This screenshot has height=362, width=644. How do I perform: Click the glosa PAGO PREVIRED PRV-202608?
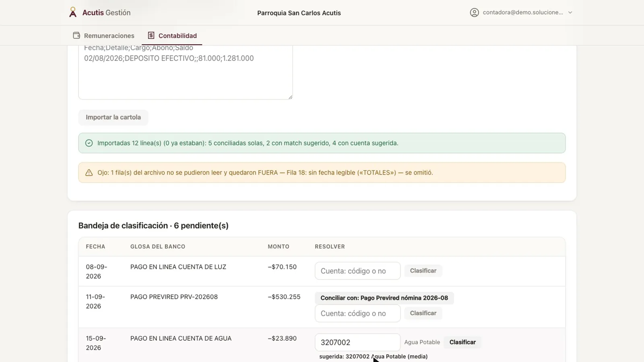tap(174, 297)
